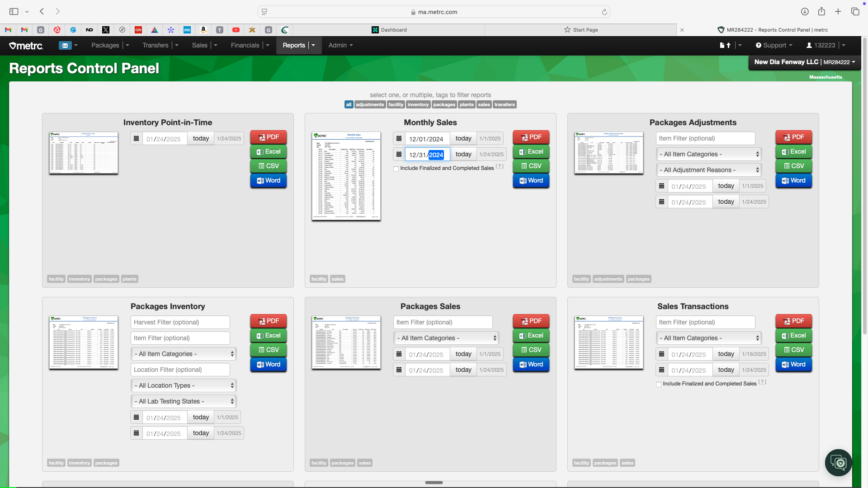Screen dimensions: 868x488
Task: Expand the New Dia Fenway LLC facility selector
Action: [805, 62]
